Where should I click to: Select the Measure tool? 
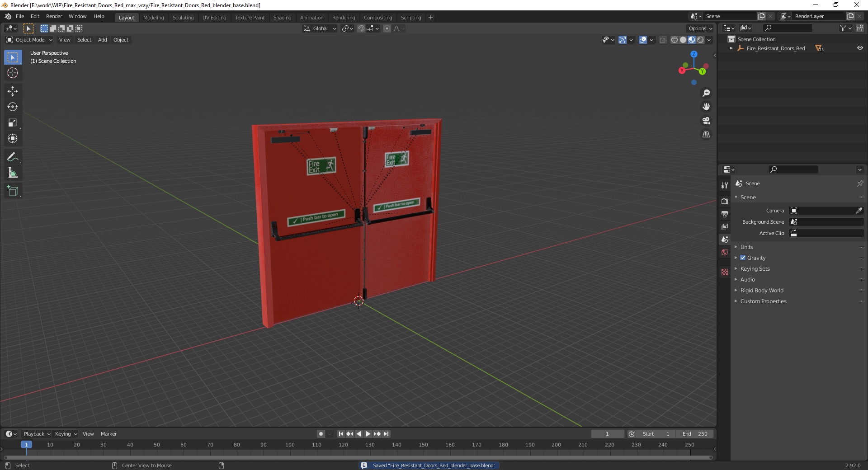pyautogui.click(x=13, y=173)
